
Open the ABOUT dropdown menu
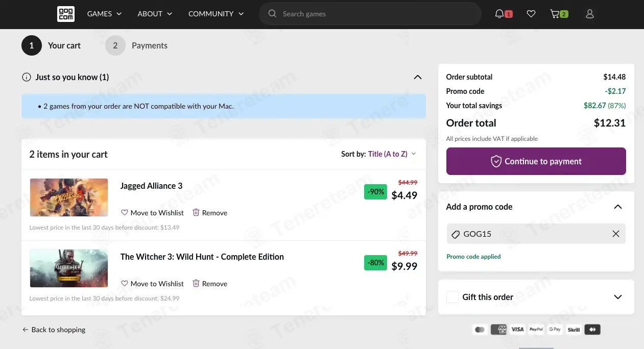[155, 14]
